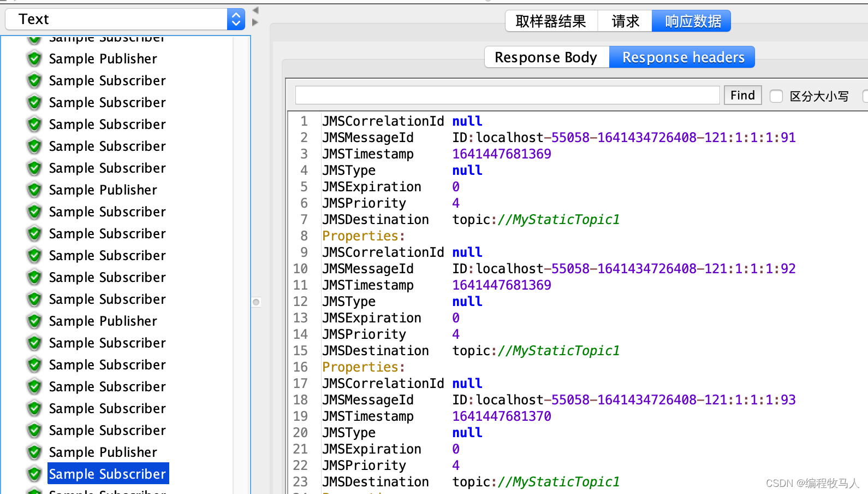Click message ID ending in 1:91
The width and height of the screenshot is (868, 494).
624,137
